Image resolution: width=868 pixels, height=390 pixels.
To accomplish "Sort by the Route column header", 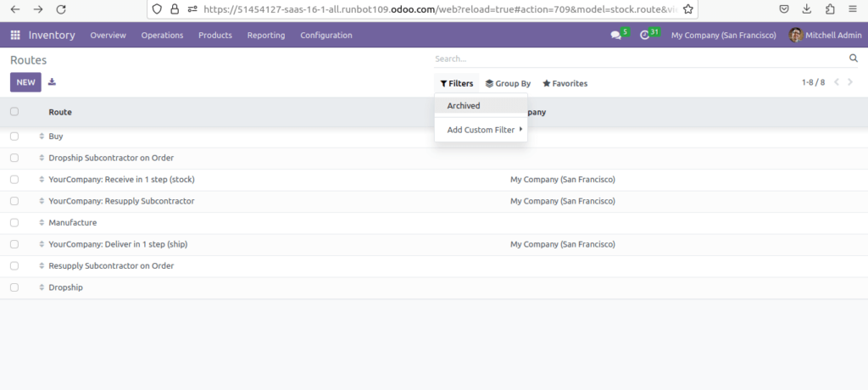I will [x=60, y=112].
